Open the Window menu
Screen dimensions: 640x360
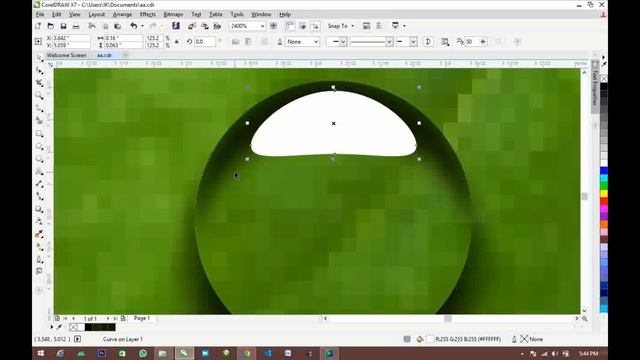coord(261,14)
